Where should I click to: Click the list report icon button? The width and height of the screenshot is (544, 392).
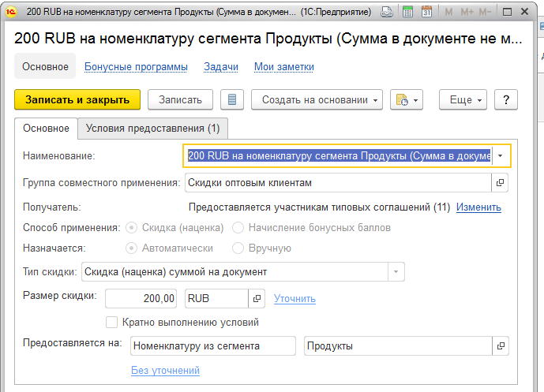pyautogui.click(x=232, y=100)
